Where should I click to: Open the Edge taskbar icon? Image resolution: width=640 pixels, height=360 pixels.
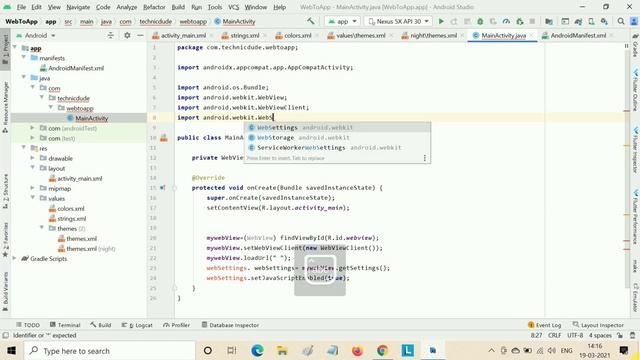pos(257,351)
